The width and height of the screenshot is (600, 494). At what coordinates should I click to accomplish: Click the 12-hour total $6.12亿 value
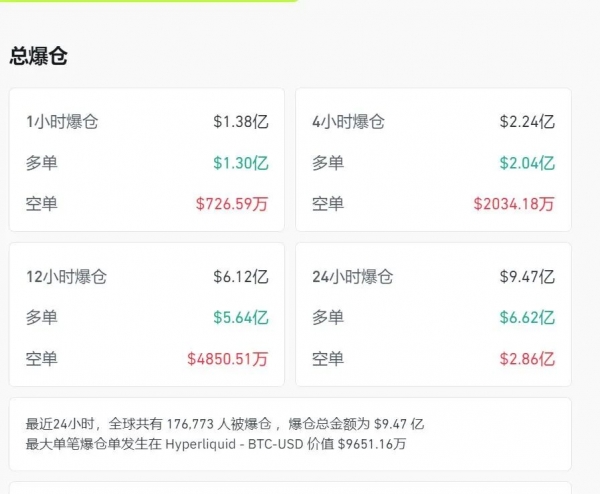[240, 277]
